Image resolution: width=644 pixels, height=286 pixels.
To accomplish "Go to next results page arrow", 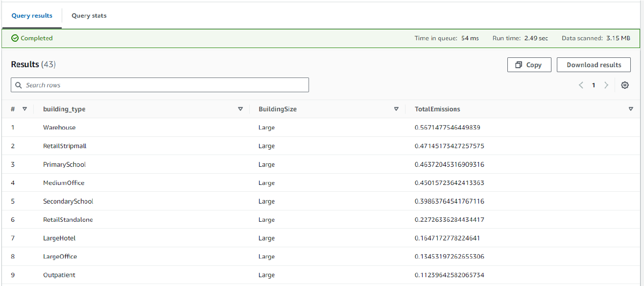I will coord(606,85).
